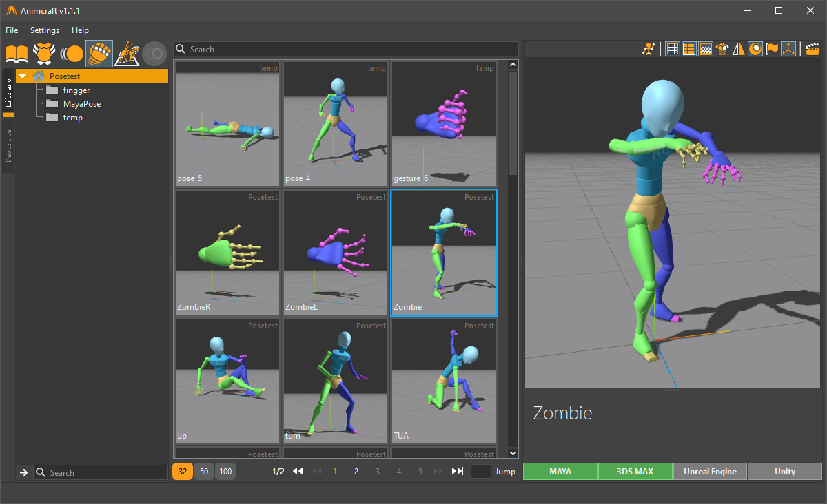Screen dimensions: 827x504
Task: Select the armor chest icon
Action: [44, 53]
